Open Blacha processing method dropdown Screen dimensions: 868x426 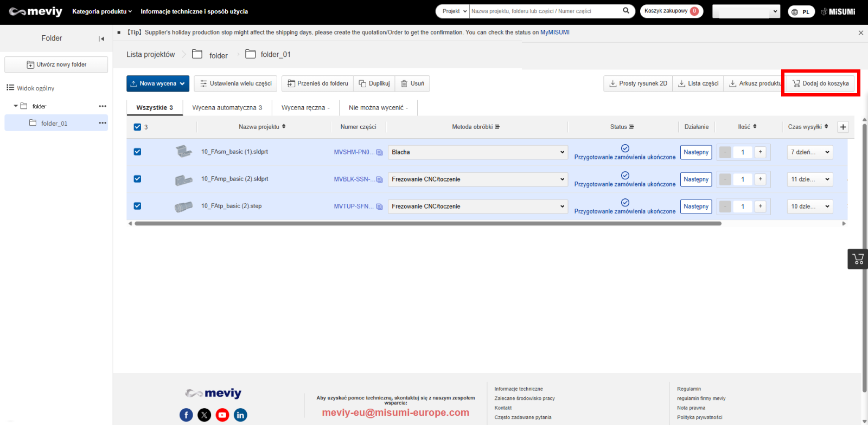pyautogui.click(x=477, y=152)
